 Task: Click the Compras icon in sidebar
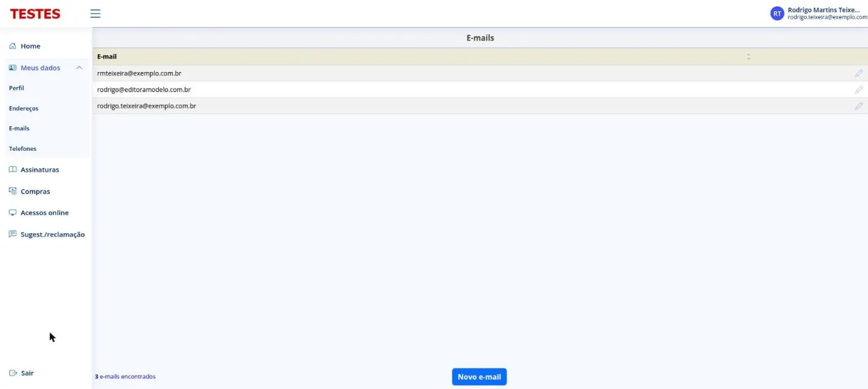click(x=12, y=191)
